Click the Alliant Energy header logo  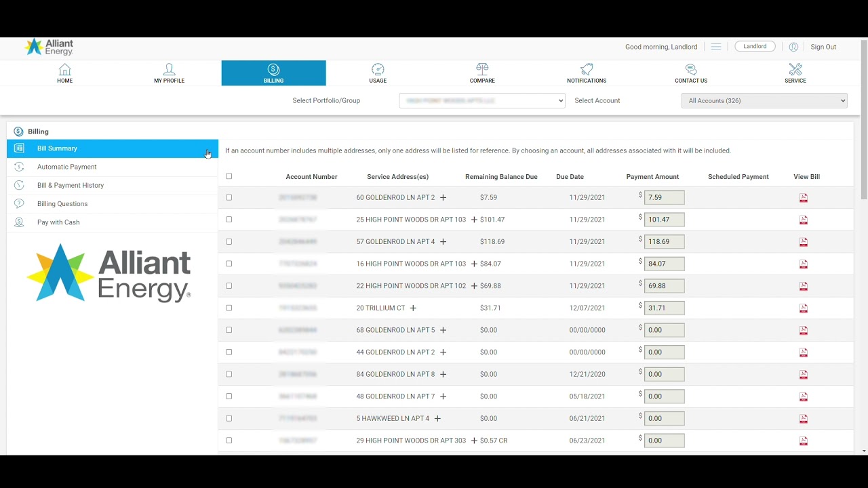click(x=49, y=47)
